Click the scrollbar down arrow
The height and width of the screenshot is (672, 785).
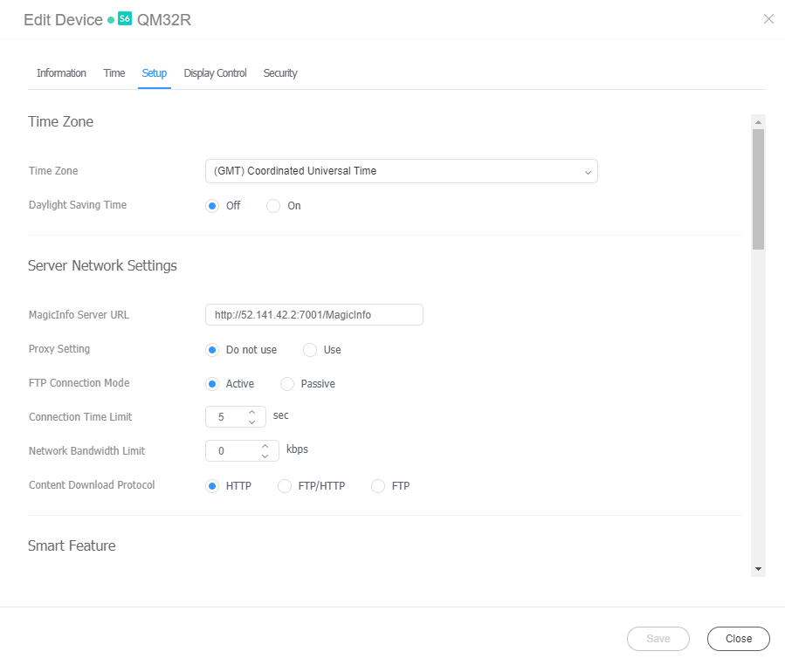tap(758, 569)
